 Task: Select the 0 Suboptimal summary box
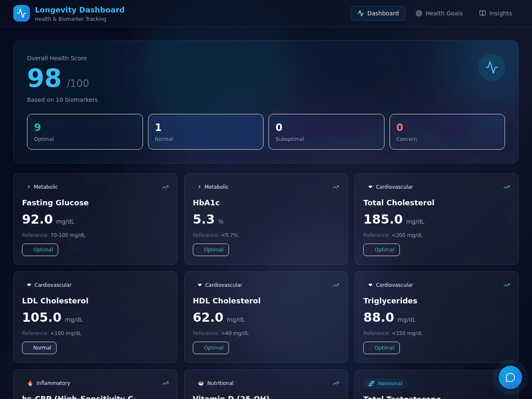326,132
